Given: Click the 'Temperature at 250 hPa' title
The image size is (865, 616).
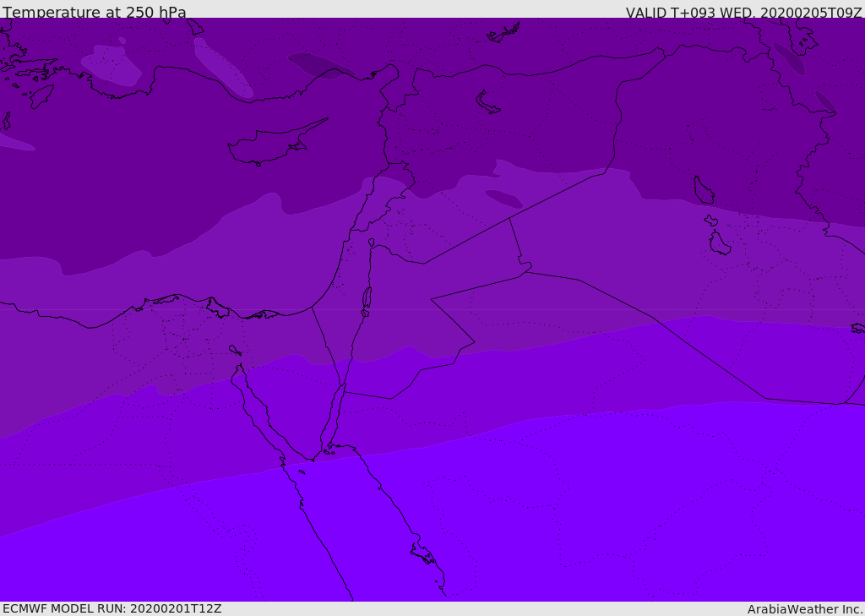Looking at the screenshot, I should 95,12.
